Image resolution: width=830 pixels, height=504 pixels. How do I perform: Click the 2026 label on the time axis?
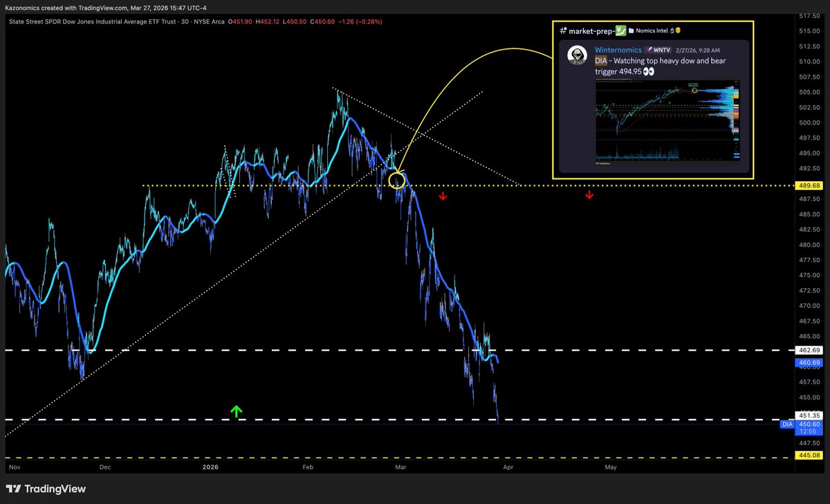[210, 467]
